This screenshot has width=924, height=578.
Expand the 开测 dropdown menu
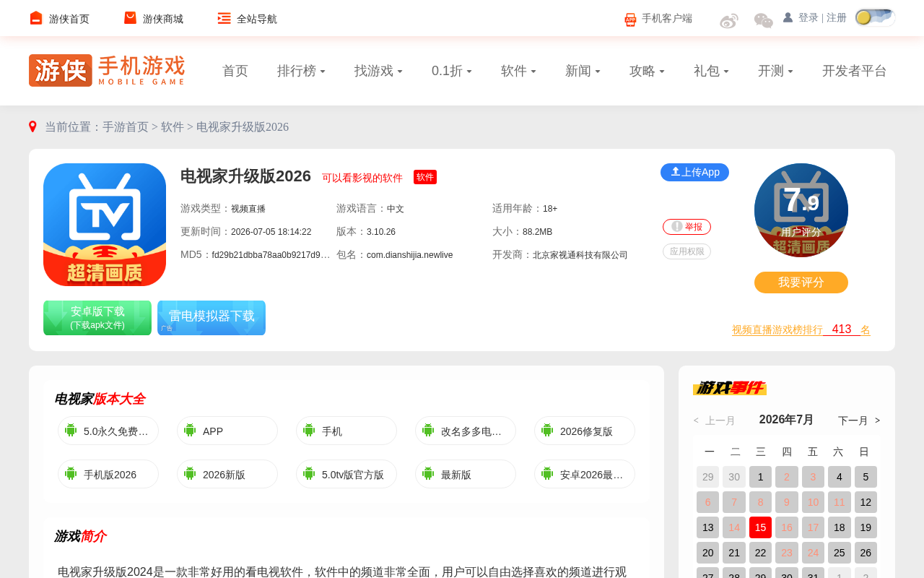(x=775, y=71)
